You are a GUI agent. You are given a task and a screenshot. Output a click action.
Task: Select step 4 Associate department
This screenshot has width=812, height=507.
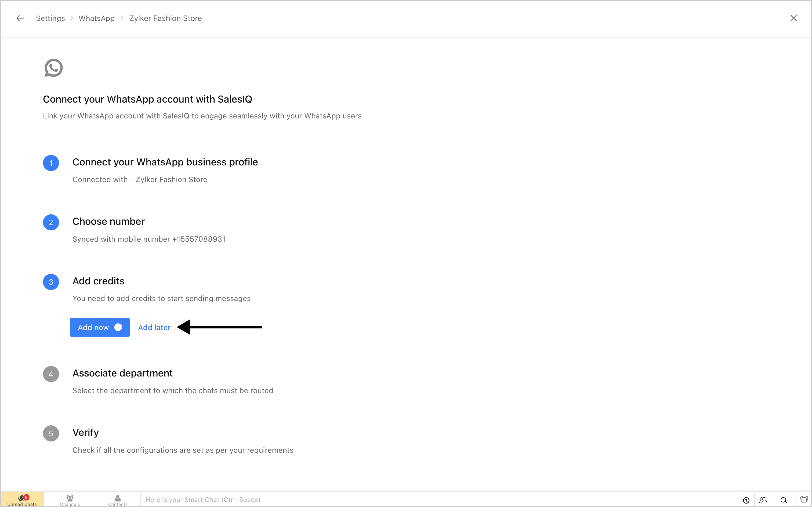[x=122, y=373]
